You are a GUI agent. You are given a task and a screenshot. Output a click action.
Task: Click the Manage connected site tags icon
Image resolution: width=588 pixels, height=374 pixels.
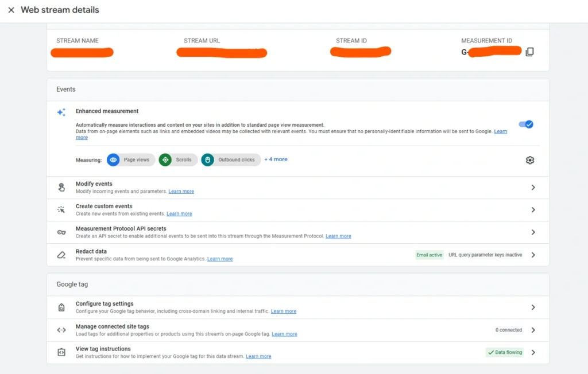61,330
